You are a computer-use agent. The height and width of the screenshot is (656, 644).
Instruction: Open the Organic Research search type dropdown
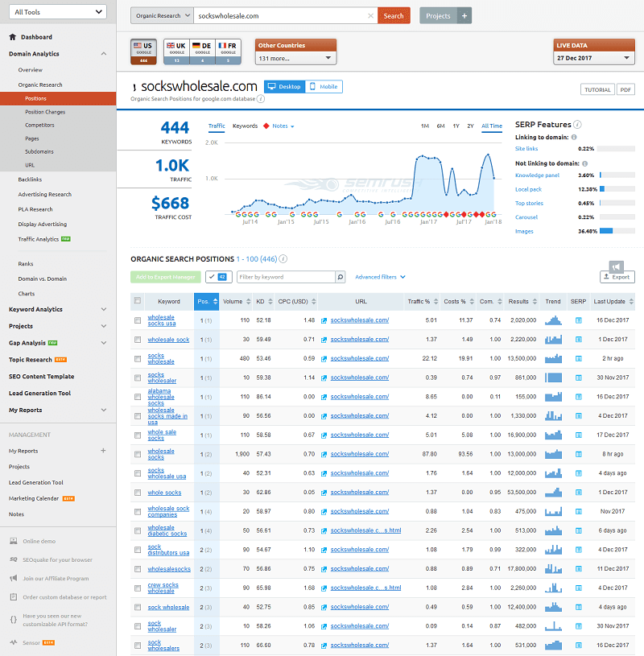[x=163, y=16]
